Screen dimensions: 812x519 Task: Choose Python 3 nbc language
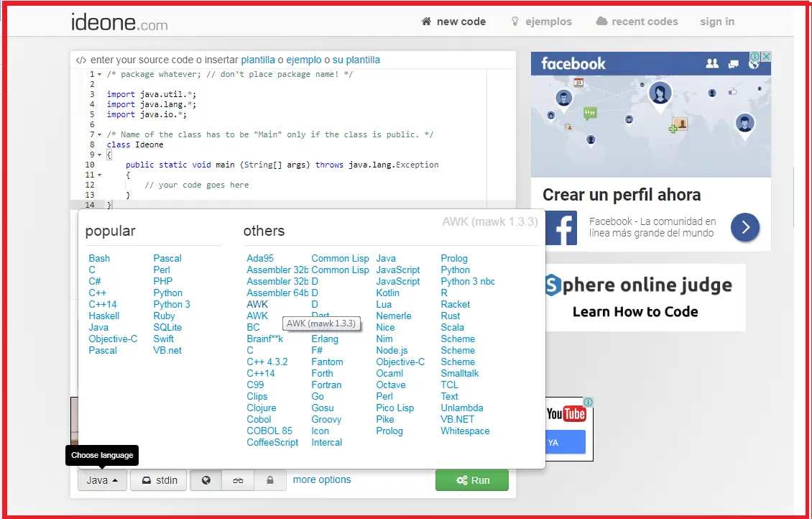[x=468, y=281]
